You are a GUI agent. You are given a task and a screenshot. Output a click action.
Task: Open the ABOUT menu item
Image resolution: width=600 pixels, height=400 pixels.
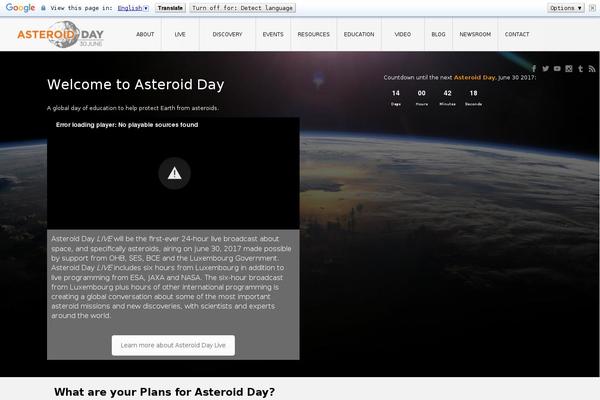point(145,34)
